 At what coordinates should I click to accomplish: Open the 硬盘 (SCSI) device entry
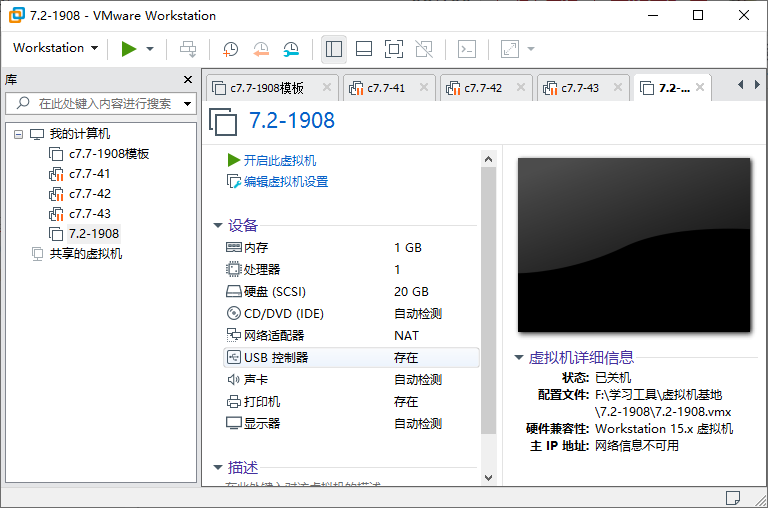click(351, 291)
